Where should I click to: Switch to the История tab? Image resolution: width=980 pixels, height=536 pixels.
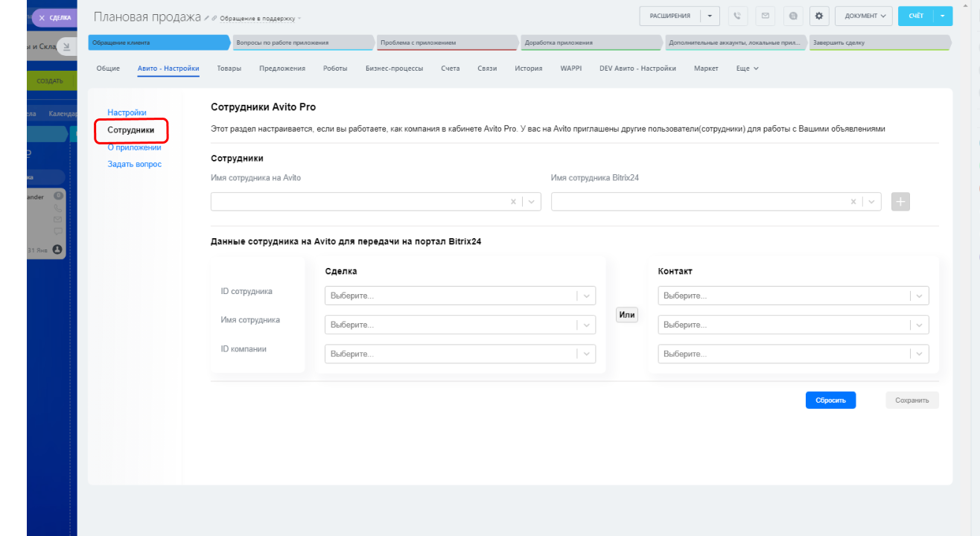pyautogui.click(x=527, y=68)
